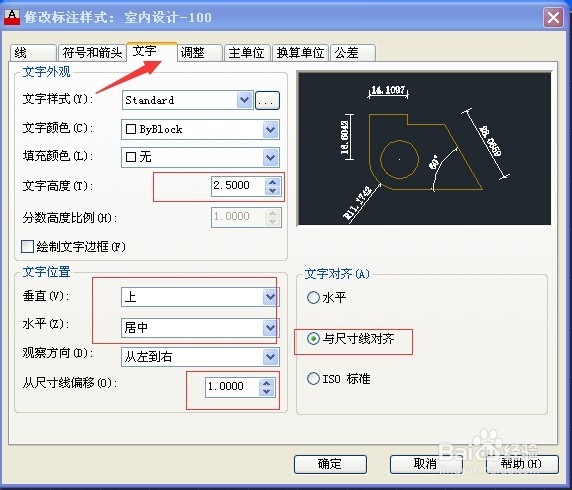Enable 绘制文字边框 checkbox
The width and height of the screenshot is (572, 490).
[x=28, y=247]
